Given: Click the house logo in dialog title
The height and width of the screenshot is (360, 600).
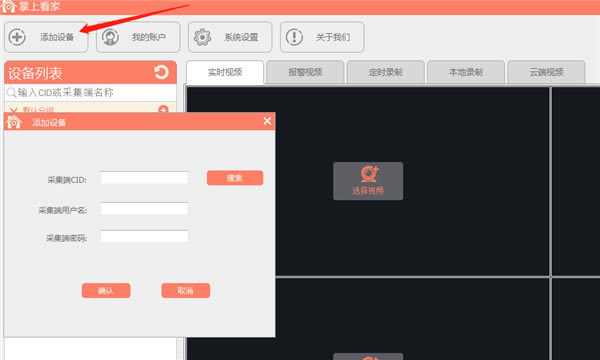Looking at the screenshot, I should point(14,122).
